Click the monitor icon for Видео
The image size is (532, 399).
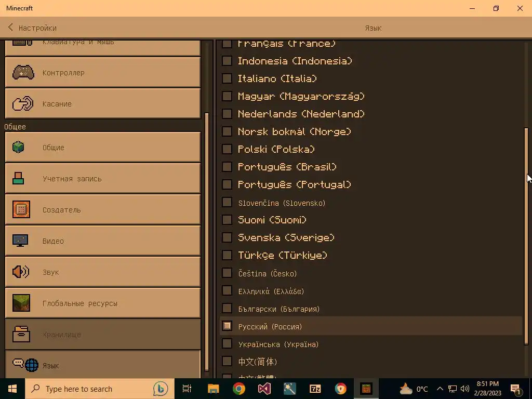click(20, 241)
